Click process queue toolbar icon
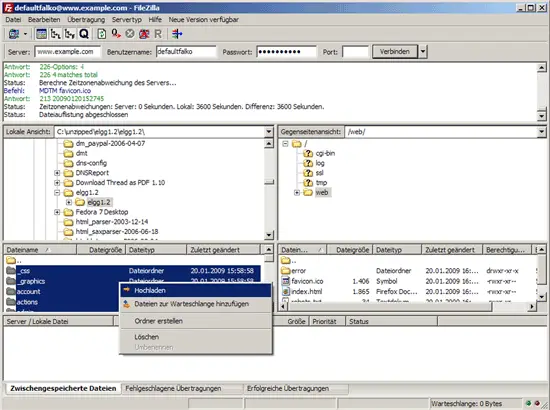 (x=116, y=34)
